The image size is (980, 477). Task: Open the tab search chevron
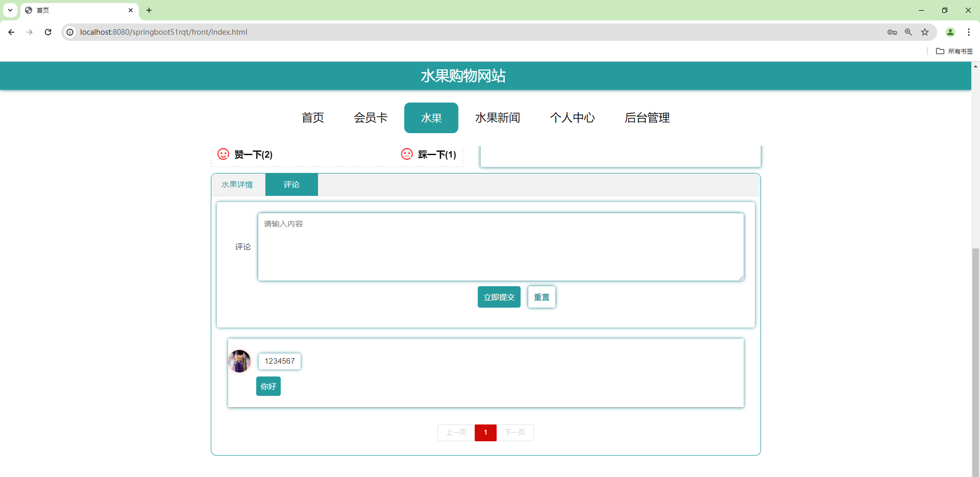(10, 10)
